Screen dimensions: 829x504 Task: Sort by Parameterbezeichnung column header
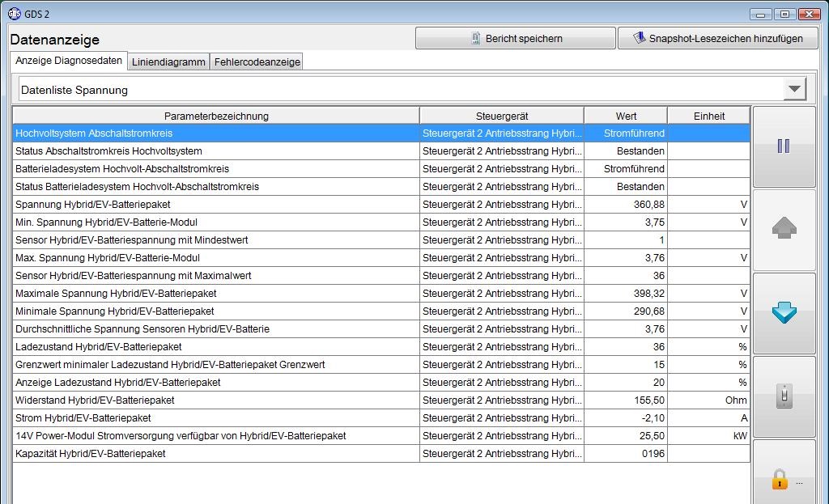tap(216, 116)
